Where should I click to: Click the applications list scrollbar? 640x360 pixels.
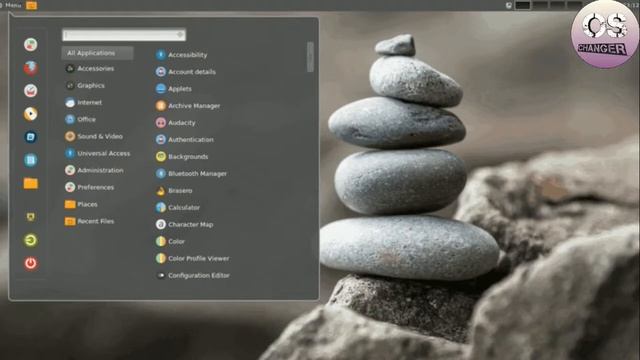coord(310,57)
